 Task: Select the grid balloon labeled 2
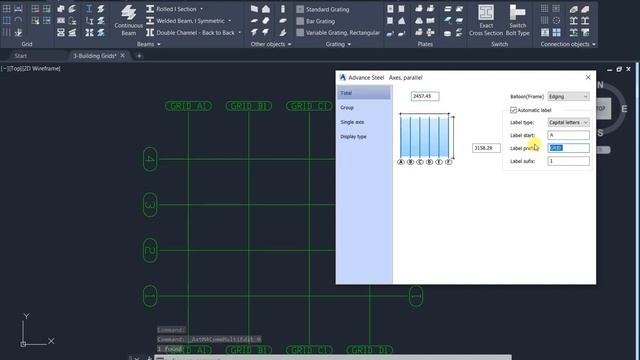[x=150, y=251]
